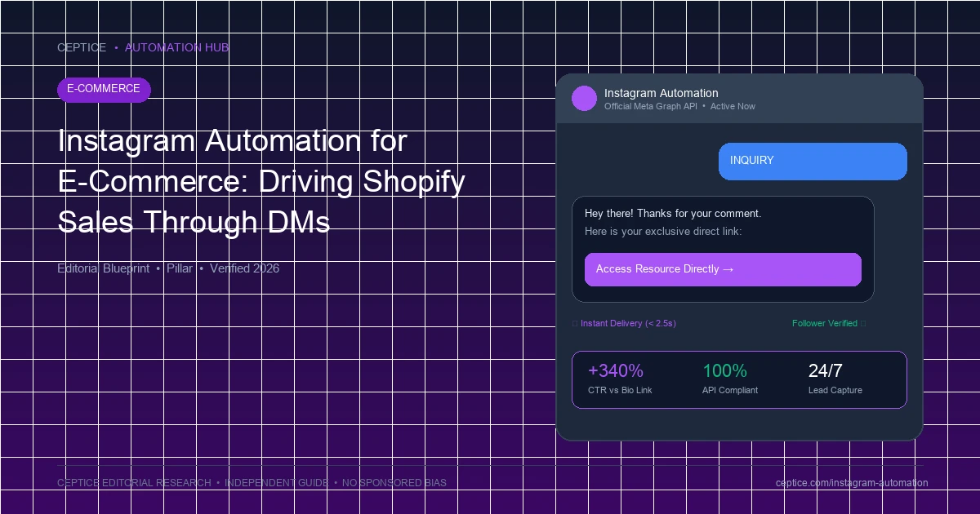The width and height of the screenshot is (980, 514).
Task: Click the E-COMMERCE category pill
Action: pos(104,90)
